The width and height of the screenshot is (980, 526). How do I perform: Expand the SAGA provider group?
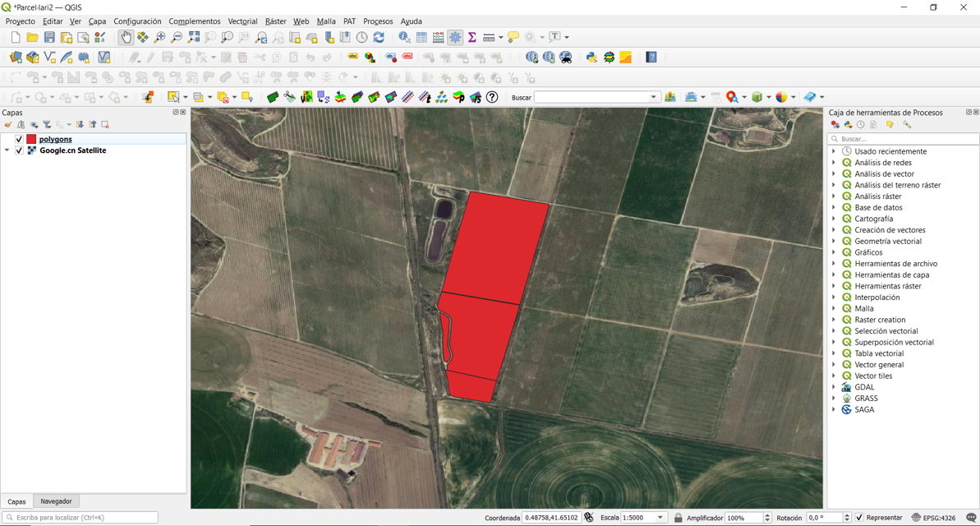coord(834,409)
